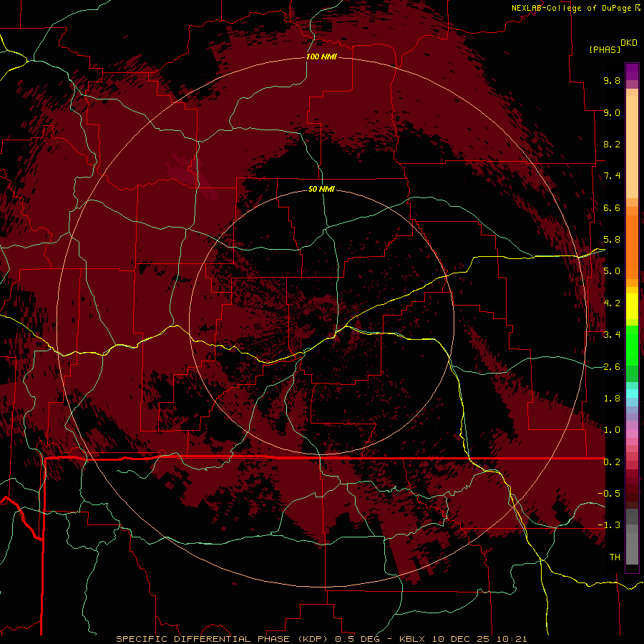Select the 4.2 legend value

612,303
